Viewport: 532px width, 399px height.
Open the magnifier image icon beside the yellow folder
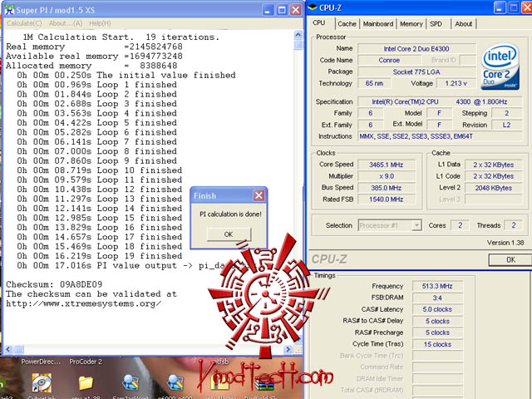131,382
